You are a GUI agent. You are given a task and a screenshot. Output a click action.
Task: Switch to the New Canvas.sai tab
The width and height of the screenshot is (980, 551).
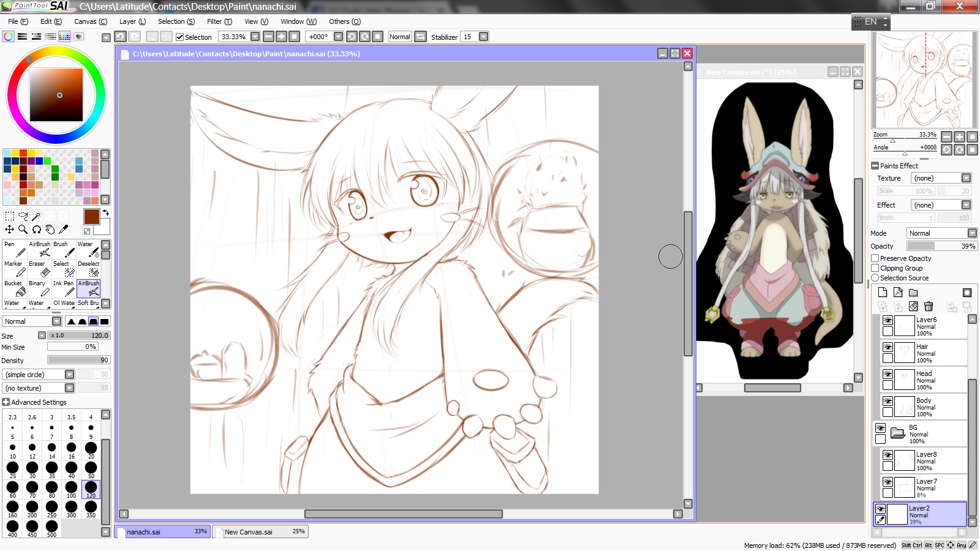260,531
